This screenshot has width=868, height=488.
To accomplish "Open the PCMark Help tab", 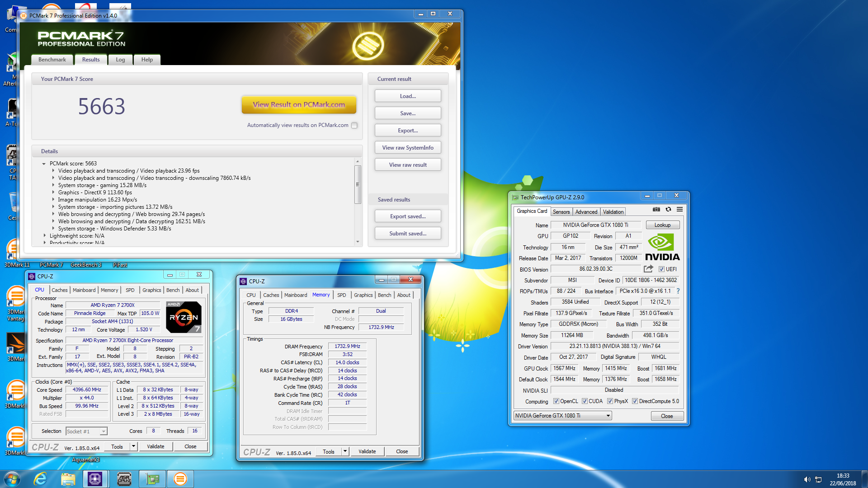I will [147, 60].
